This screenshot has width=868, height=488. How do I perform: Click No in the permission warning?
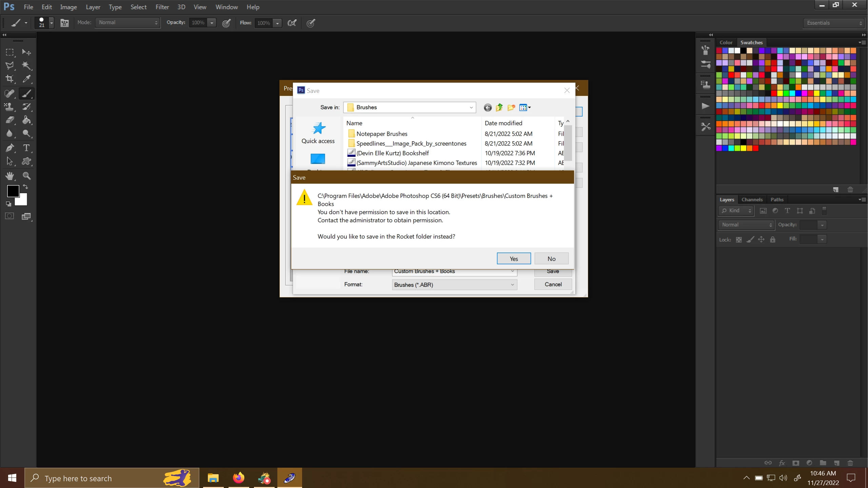[551, 259]
